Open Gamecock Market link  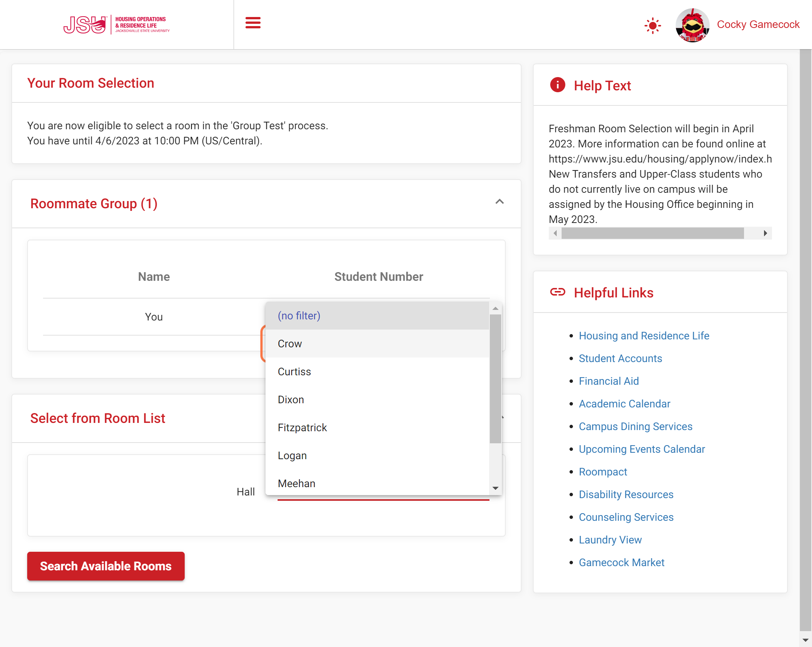tap(621, 562)
